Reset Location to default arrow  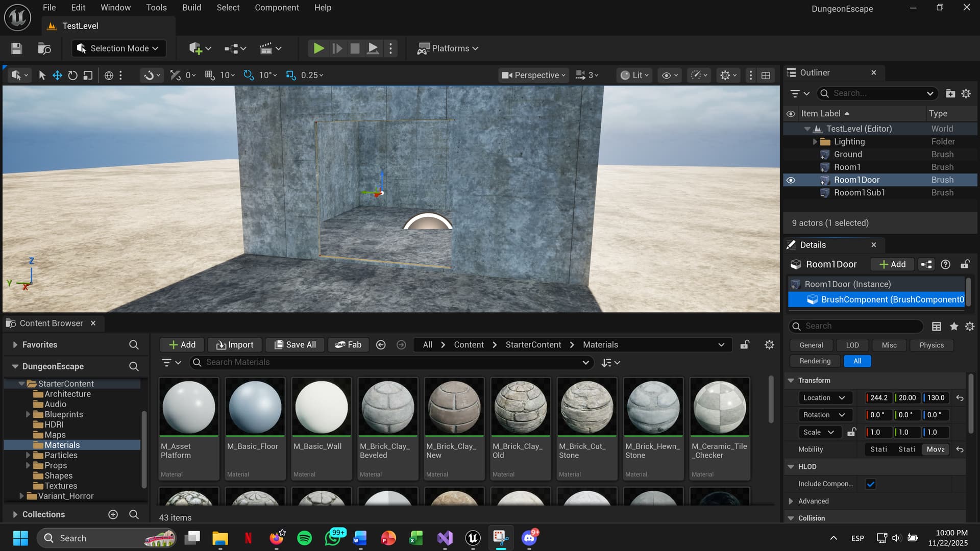(x=960, y=398)
